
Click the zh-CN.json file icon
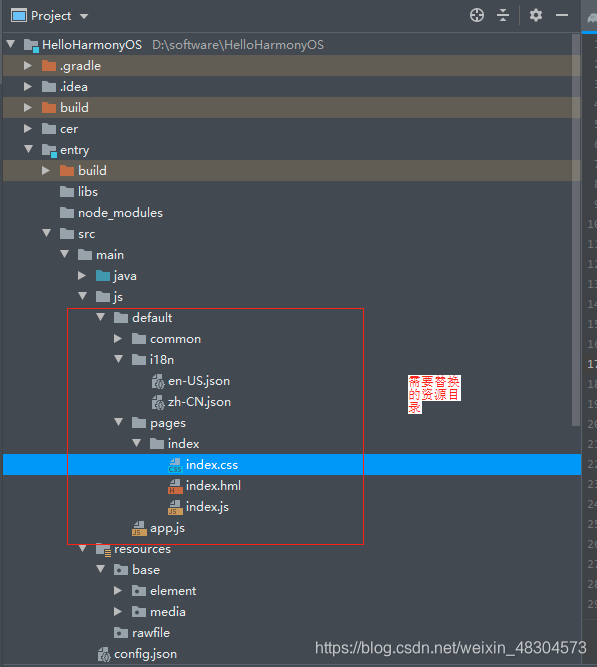(158, 402)
